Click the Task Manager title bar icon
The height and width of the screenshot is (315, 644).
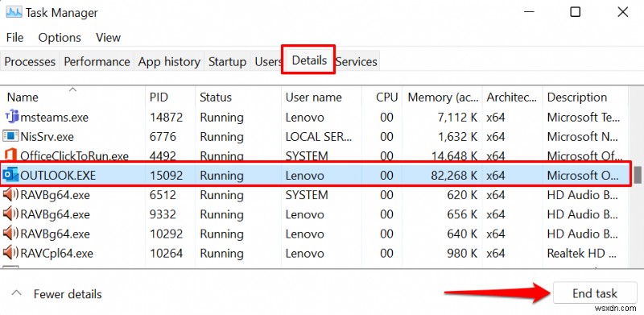click(14, 12)
